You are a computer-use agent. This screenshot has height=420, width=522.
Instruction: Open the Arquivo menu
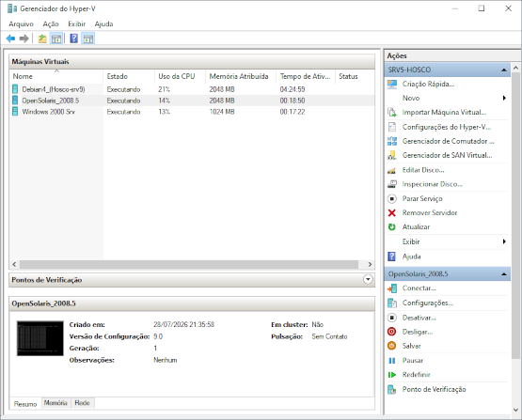(x=21, y=23)
